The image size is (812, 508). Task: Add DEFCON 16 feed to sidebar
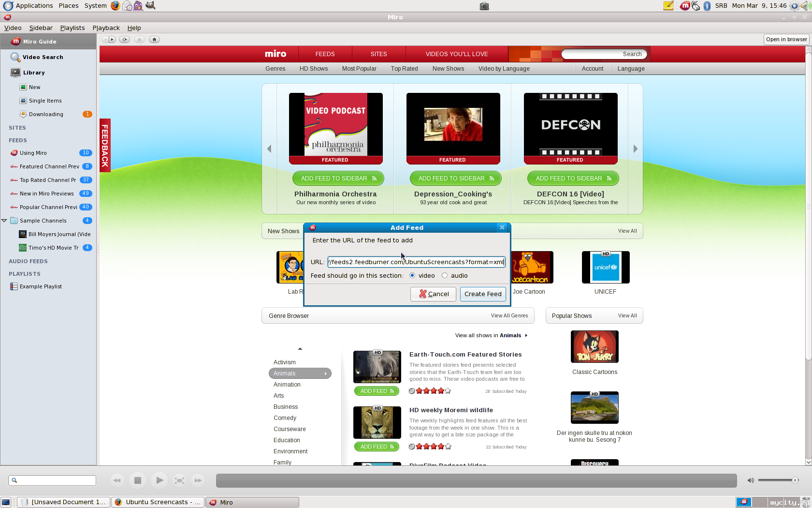coord(573,179)
